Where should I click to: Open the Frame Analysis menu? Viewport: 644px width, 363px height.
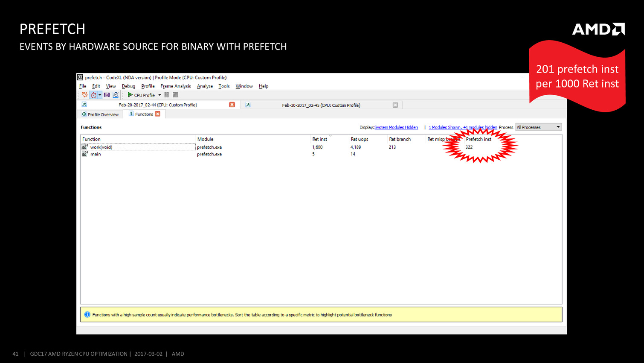point(175,86)
